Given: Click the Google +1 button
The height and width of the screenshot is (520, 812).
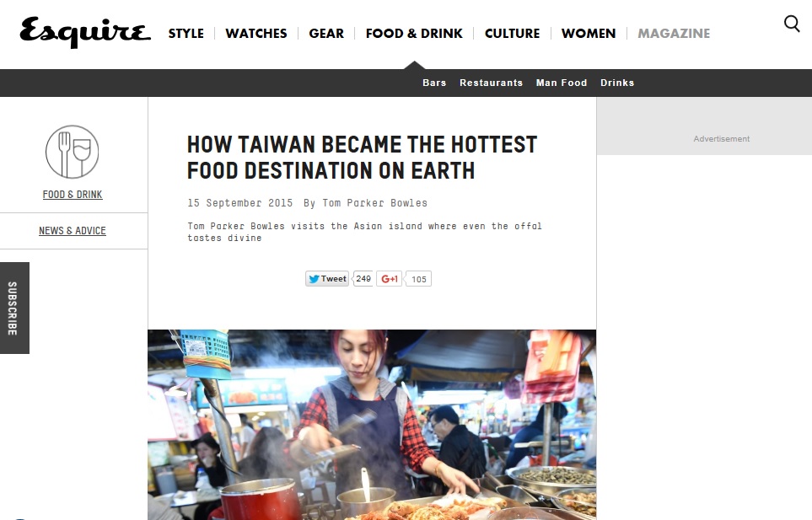Looking at the screenshot, I should [389, 279].
